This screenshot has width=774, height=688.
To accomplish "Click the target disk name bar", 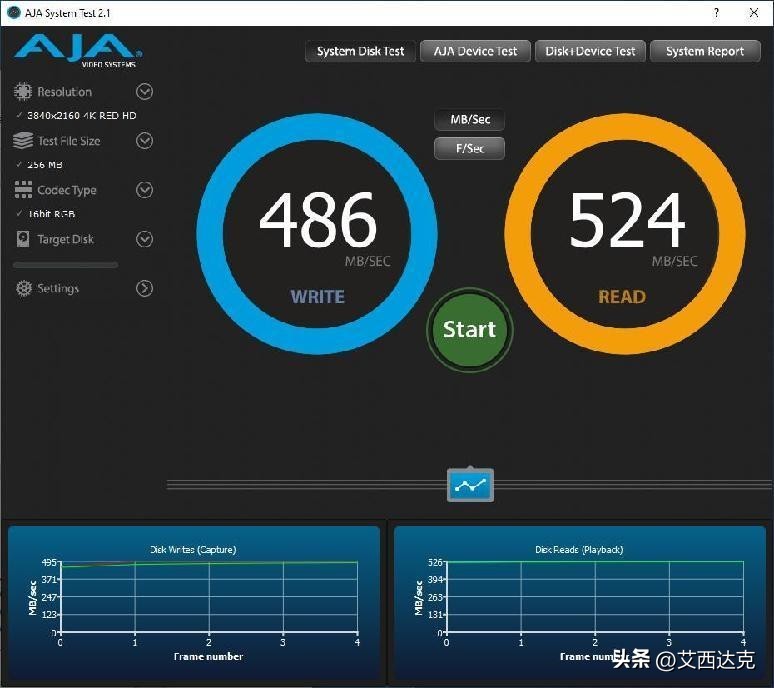I will (66, 265).
